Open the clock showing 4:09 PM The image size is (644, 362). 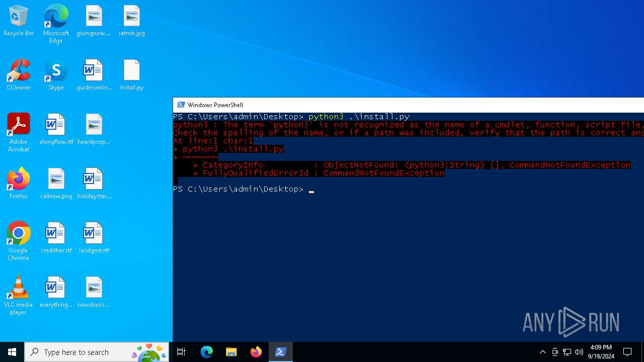[601, 352]
